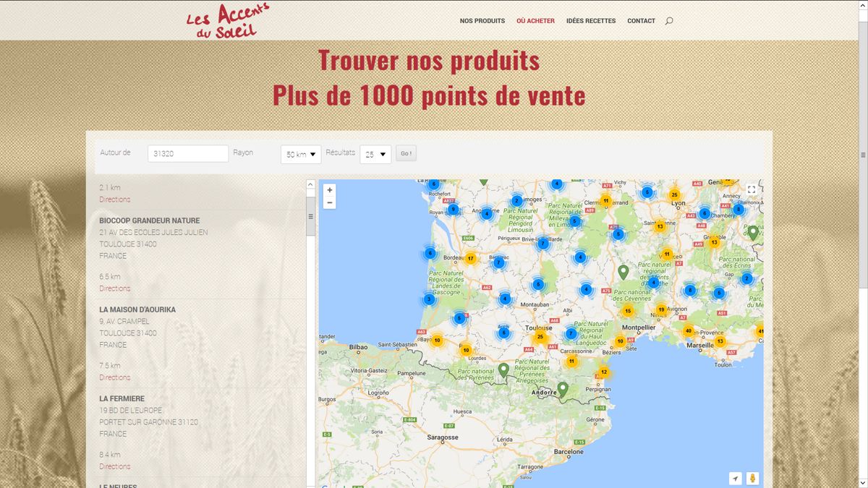Open the 10 cluster near Béziers
The width and height of the screenshot is (868, 488).
[x=620, y=341]
